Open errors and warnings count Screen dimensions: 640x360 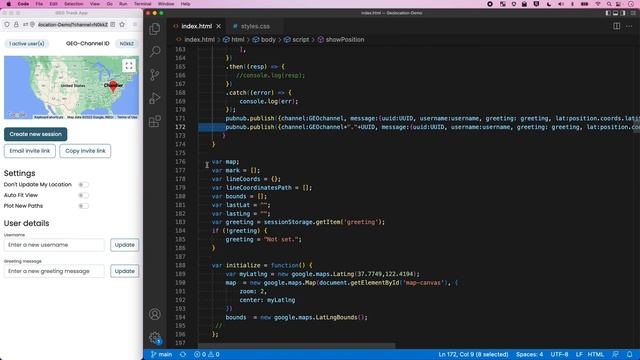click(207, 354)
